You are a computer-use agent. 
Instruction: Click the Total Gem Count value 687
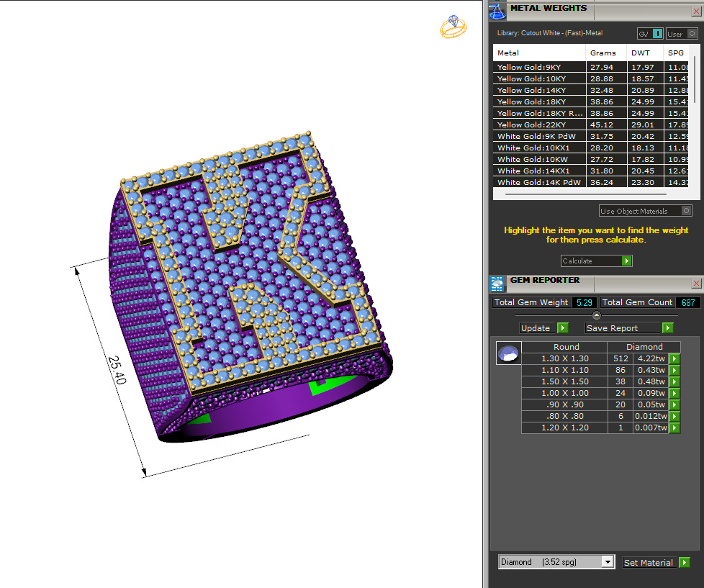[688, 302]
